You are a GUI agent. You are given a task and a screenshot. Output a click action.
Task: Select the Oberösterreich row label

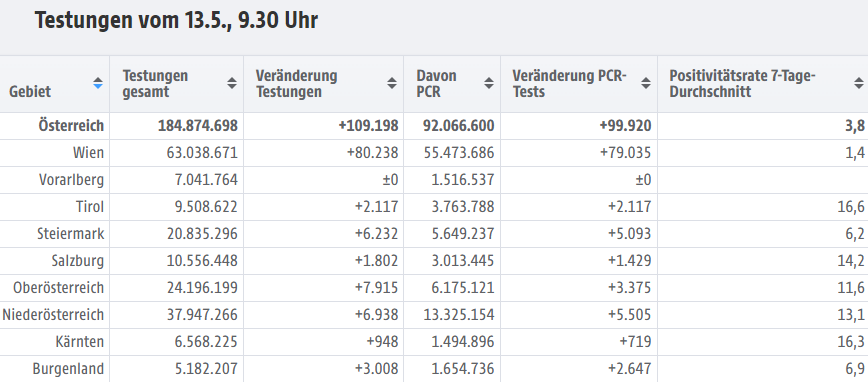pos(59,288)
